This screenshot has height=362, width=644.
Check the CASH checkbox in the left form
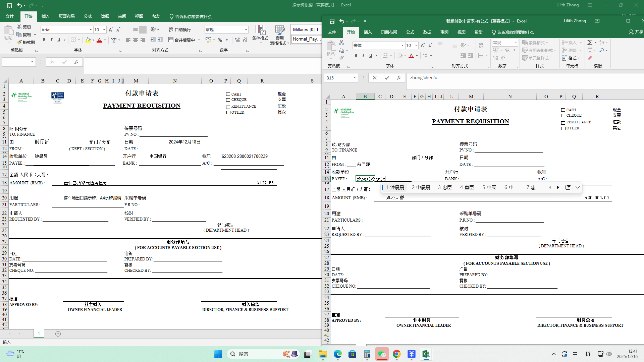(228, 95)
